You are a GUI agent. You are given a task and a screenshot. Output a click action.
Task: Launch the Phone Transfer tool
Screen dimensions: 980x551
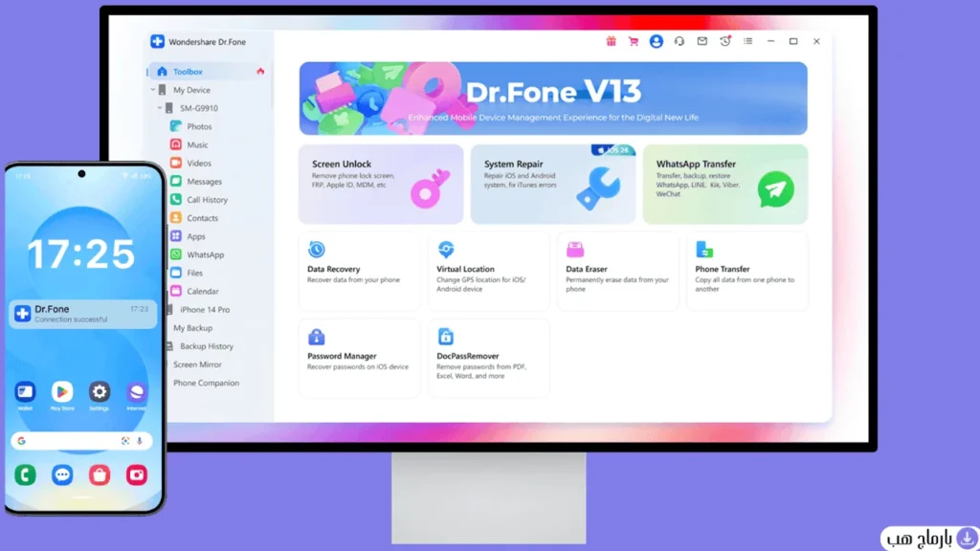pos(747,271)
